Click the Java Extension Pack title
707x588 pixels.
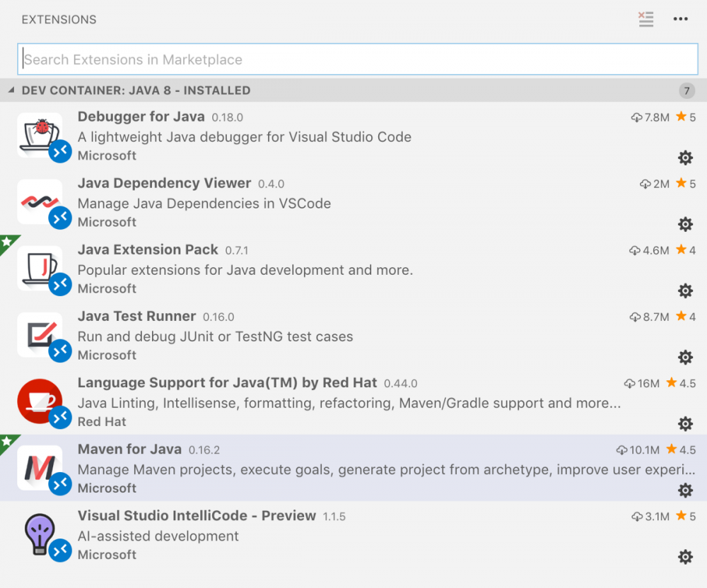[148, 250]
